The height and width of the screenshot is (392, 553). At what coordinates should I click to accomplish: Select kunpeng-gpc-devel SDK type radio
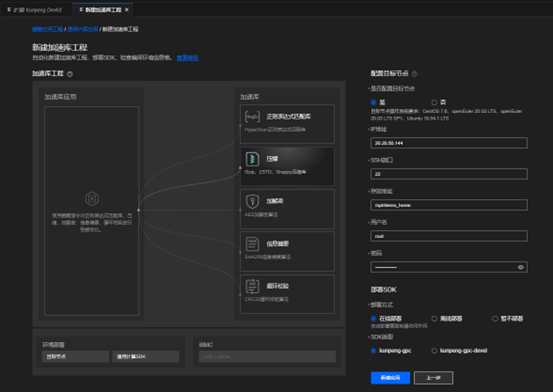pyautogui.click(x=434, y=351)
